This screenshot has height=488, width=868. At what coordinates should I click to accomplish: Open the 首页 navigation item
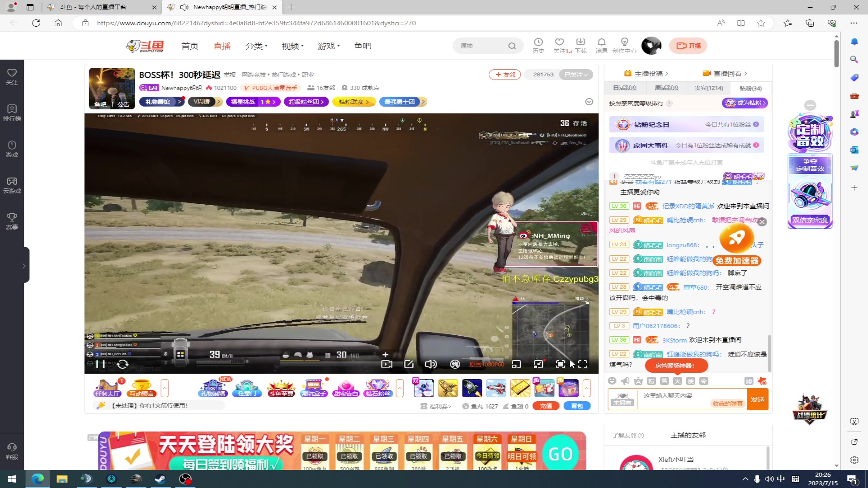point(189,46)
